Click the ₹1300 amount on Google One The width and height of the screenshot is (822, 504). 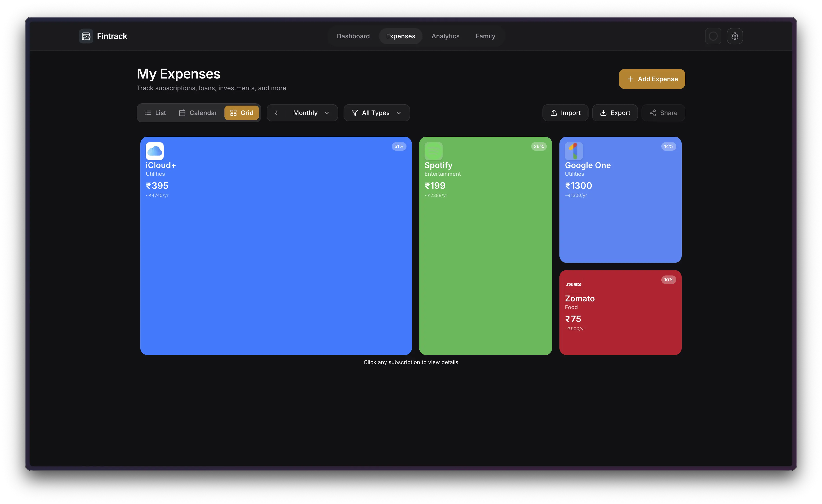click(x=578, y=185)
